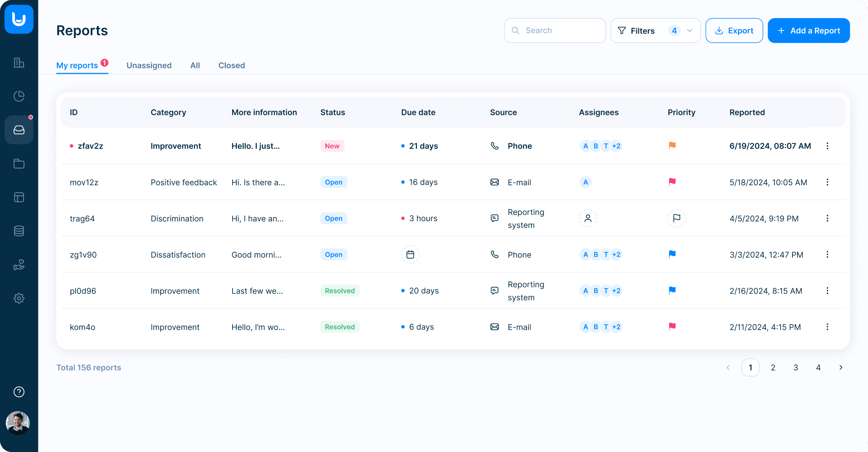The width and height of the screenshot is (868, 452).
Task: Switch to the Closed tab
Action: point(231,65)
